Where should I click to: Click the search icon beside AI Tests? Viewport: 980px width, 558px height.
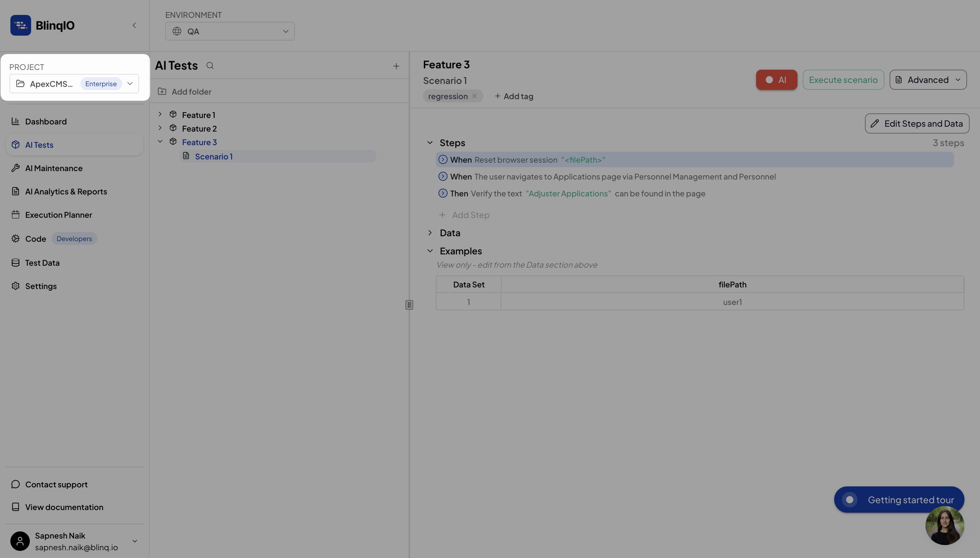point(210,65)
